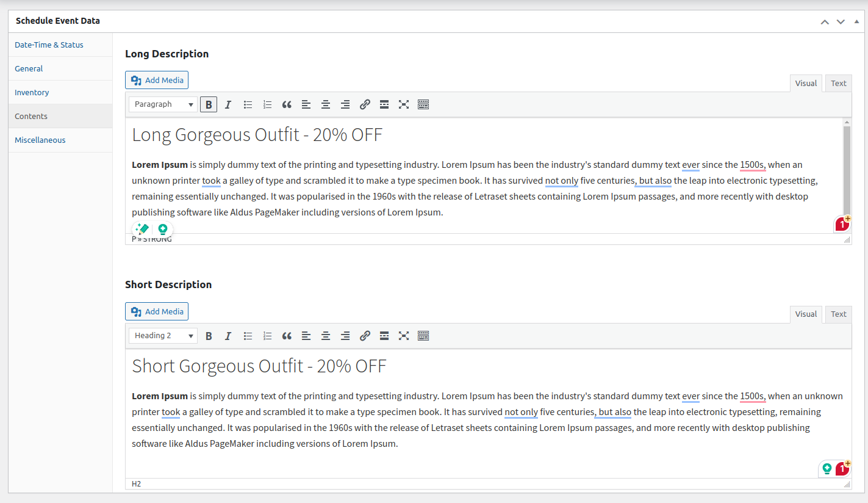868x503 pixels.
Task: Insert Read More tag in Short Description
Action: [384, 336]
